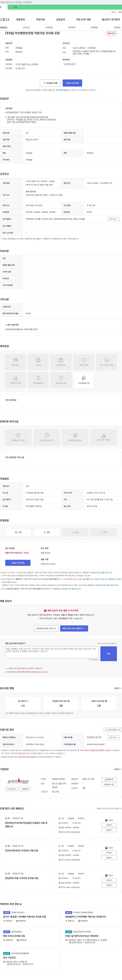Image resolution: width=122 pixels, height=980 pixels.
Task: Click the 차량유지비 welfare icon
Action: click(61, 362)
